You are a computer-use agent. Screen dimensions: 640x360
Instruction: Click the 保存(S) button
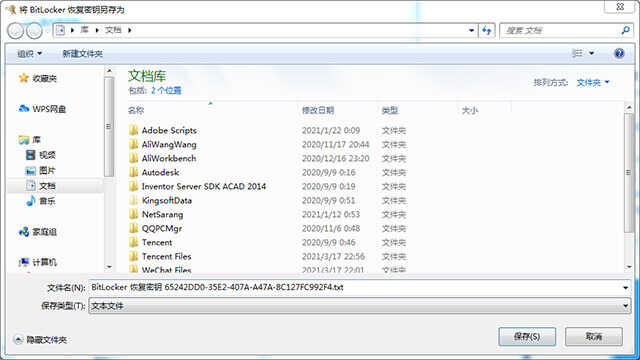coord(527,337)
